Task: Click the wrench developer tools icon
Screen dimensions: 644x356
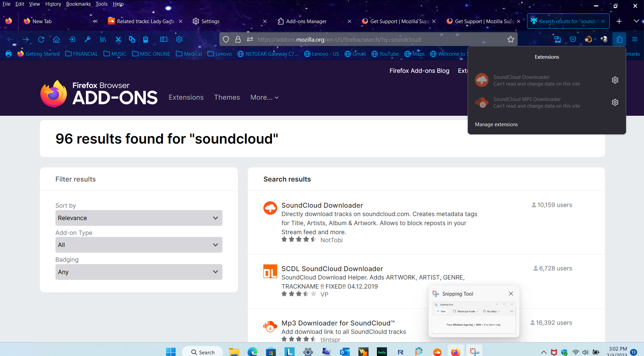Action: coord(87,40)
